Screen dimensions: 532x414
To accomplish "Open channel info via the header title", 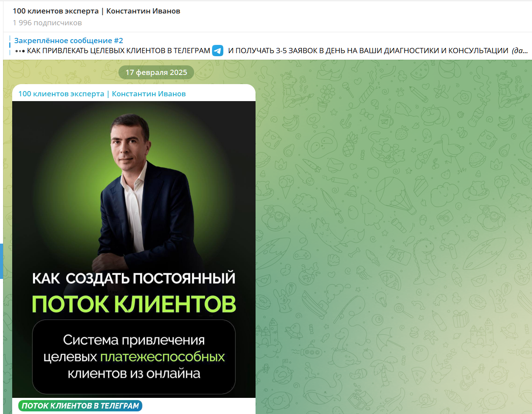I will click(x=96, y=11).
